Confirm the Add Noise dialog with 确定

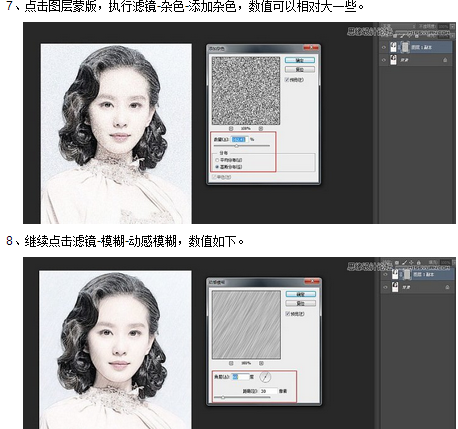click(x=300, y=60)
